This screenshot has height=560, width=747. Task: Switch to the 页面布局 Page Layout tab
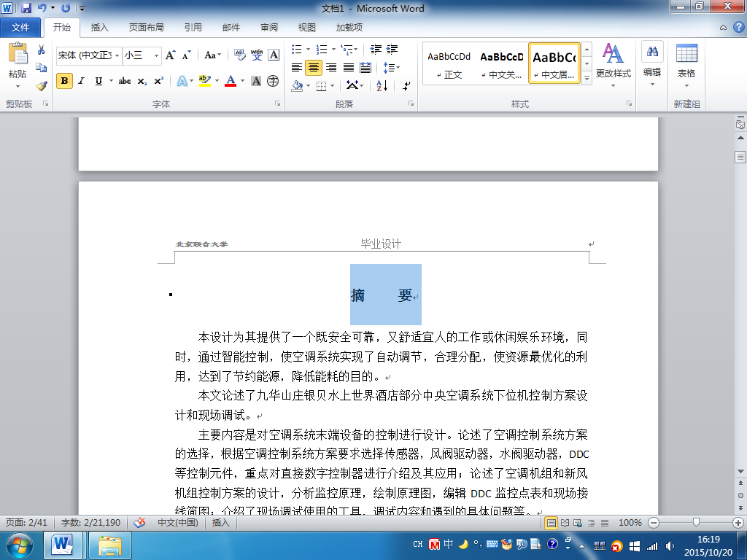click(x=146, y=28)
